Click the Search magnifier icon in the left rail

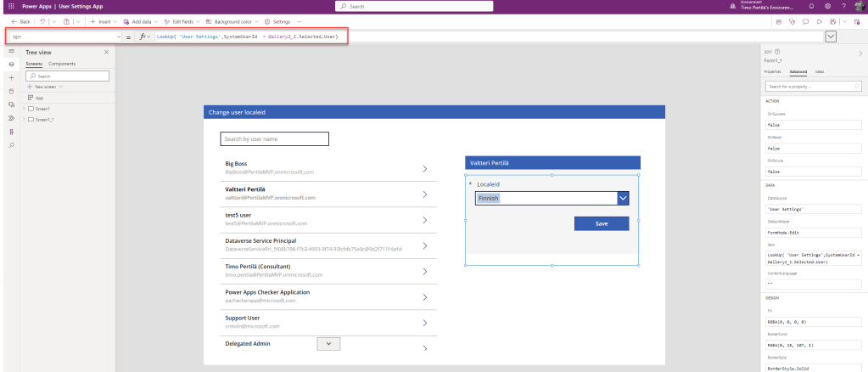pyautogui.click(x=11, y=145)
